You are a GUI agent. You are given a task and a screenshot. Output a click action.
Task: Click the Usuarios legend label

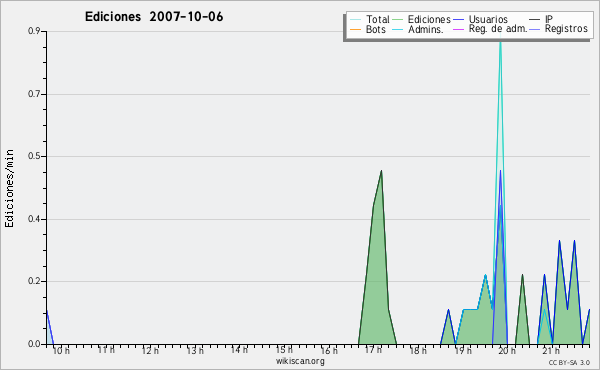(x=488, y=19)
